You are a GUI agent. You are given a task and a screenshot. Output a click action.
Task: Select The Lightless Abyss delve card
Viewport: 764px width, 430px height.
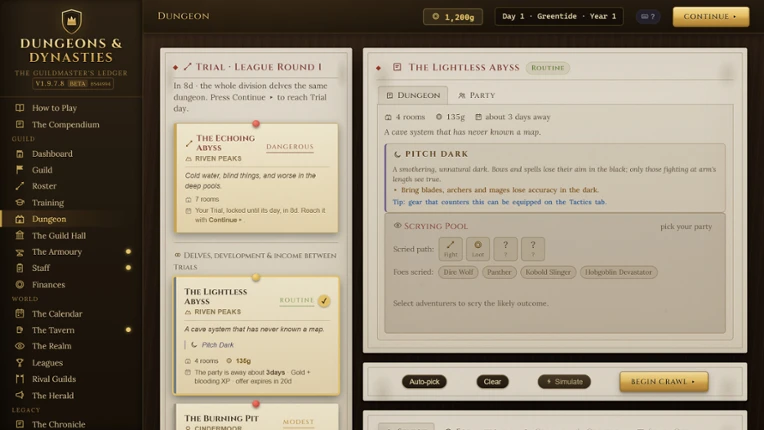tap(256, 336)
